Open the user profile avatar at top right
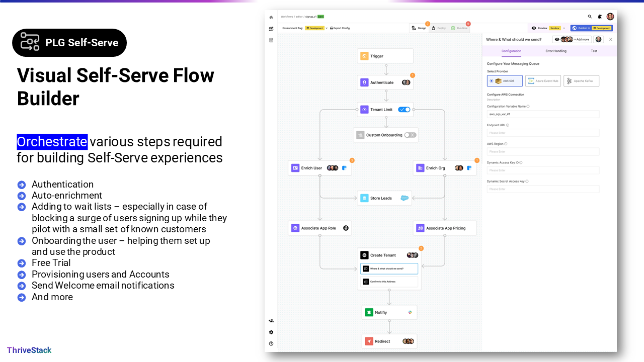This screenshot has height=362, width=644. [610, 17]
